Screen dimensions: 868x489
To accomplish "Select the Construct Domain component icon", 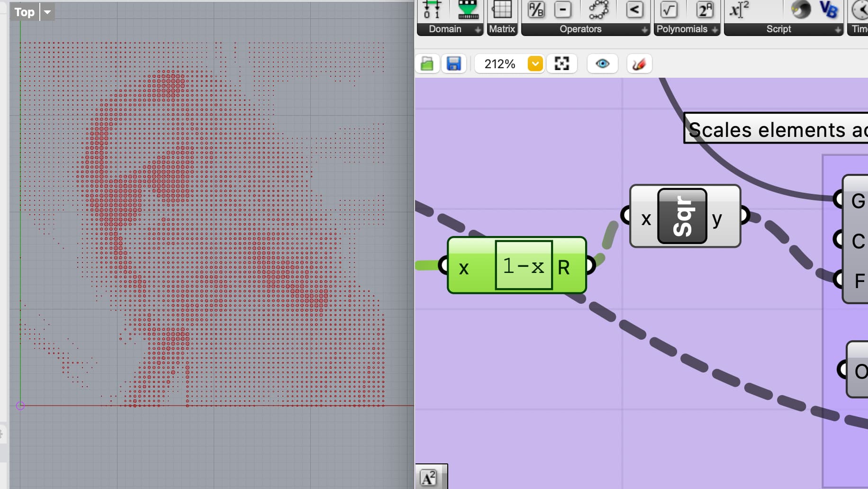I will (x=432, y=10).
